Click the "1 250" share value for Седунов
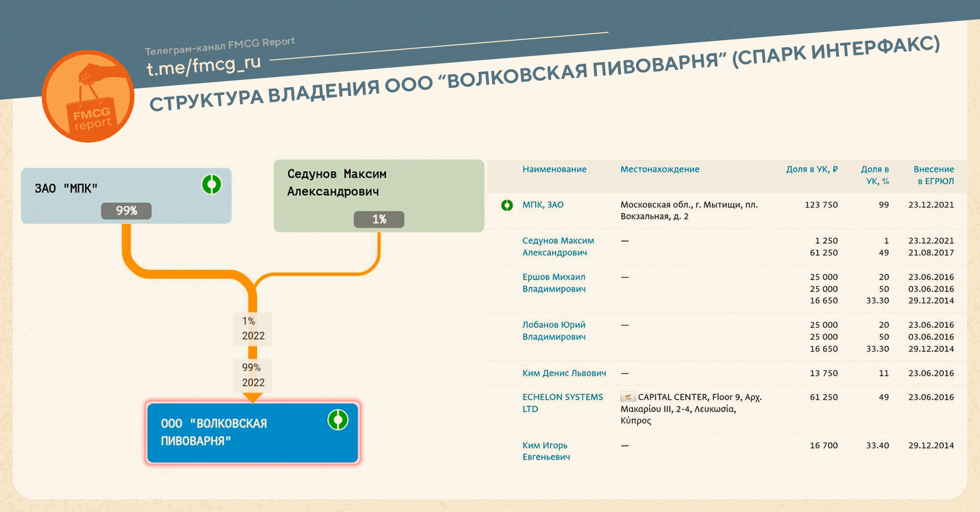The image size is (980, 512). click(826, 241)
